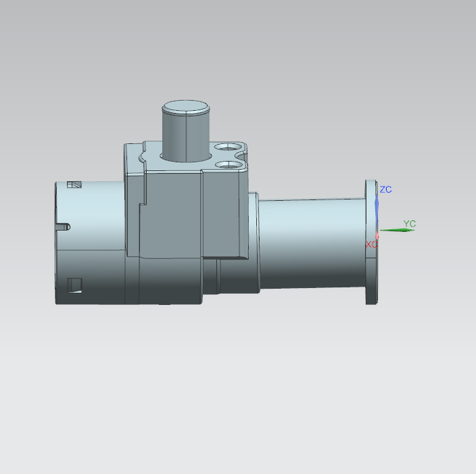Select the blue ZC axis line

[x=377, y=208]
